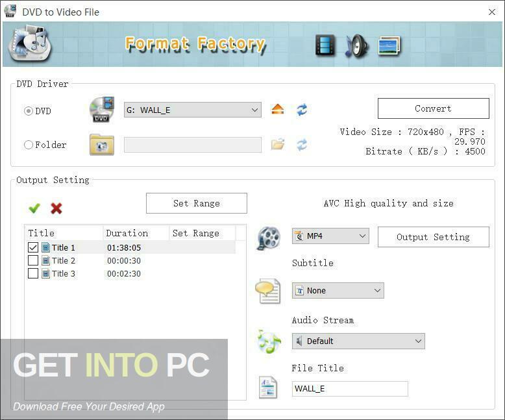
Task: Check the Title 2 checkbox
Action: click(33, 260)
